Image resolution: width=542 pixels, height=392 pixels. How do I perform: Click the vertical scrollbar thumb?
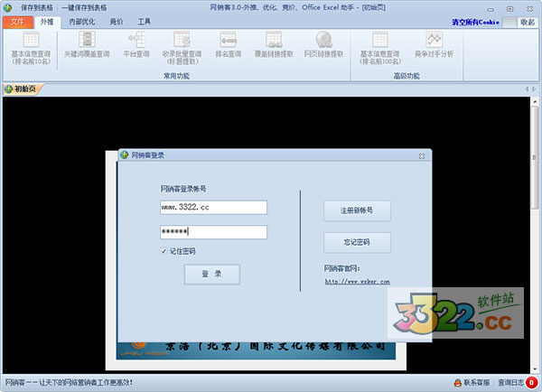click(x=535, y=157)
